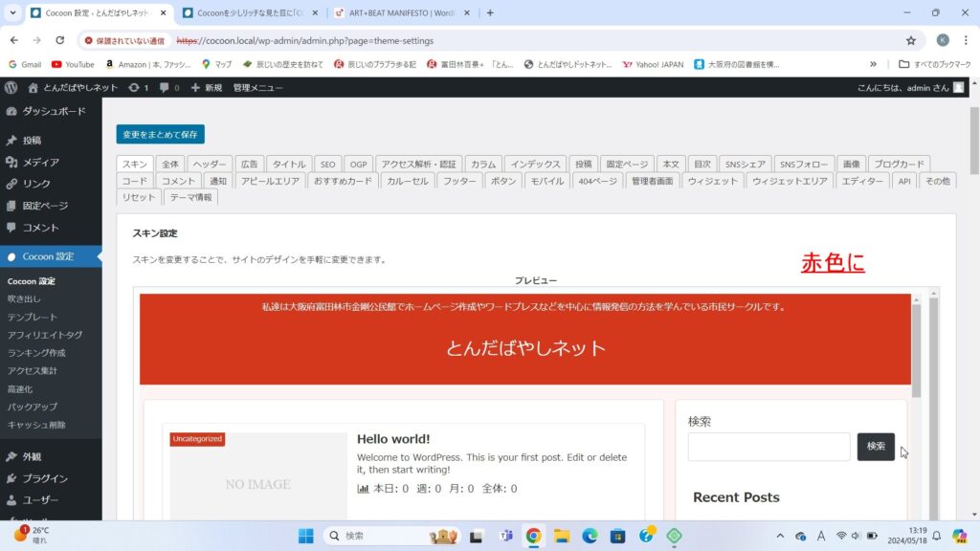Click the search input field in preview sidebar

768,447
